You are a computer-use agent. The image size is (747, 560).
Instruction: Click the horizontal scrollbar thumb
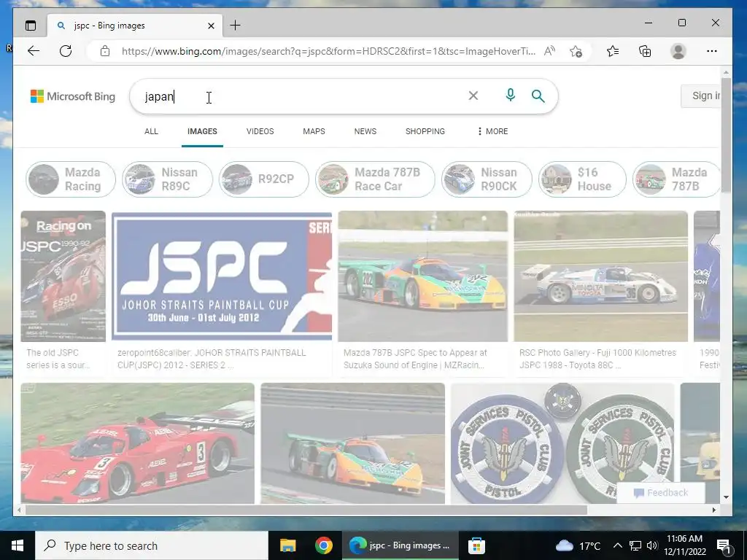(x=306, y=510)
